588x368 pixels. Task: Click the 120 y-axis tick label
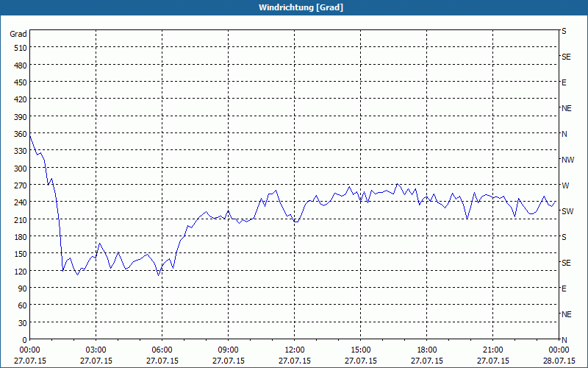21,271
